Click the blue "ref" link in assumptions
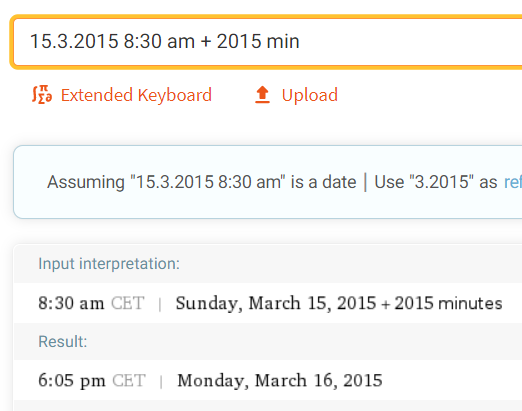522x411 pixels. pos(513,182)
